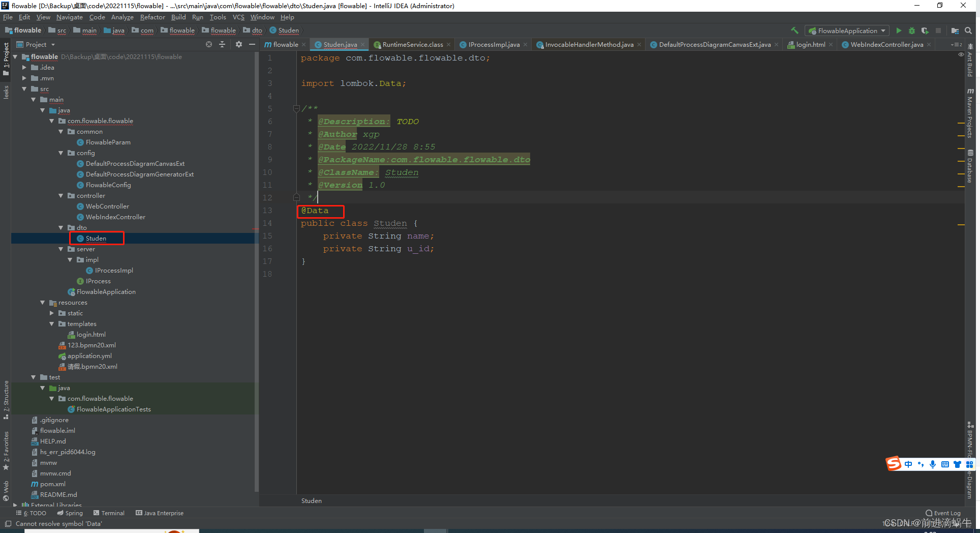The image size is (980, 533).
Task: Collapse all nodes using Project panel icon
Action: point(222,44)
